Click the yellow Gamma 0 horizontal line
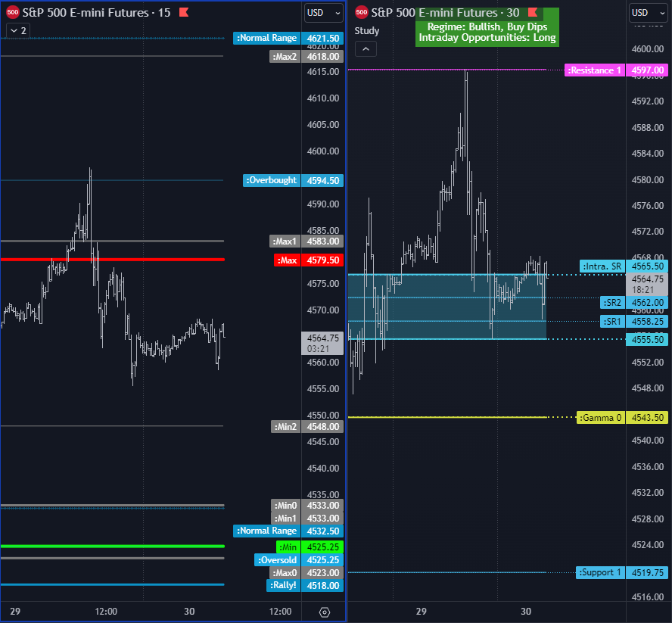The width and height of the screenshot is (672, 623). click(447, 417)
